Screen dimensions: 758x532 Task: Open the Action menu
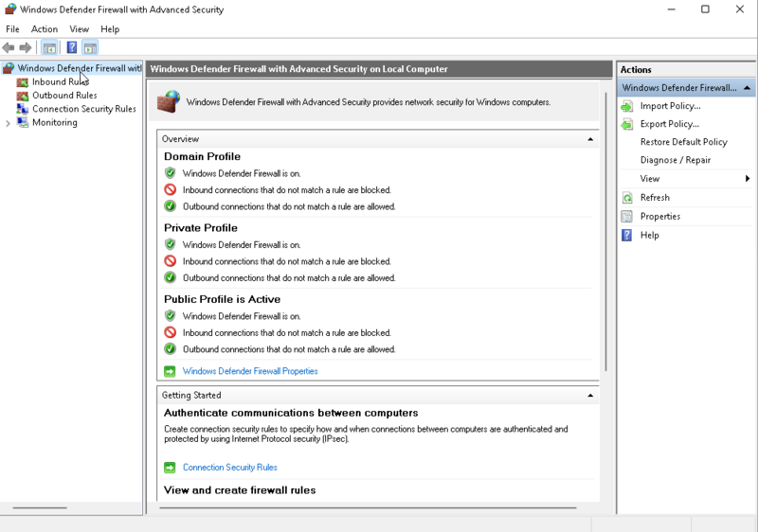[45, 29]
